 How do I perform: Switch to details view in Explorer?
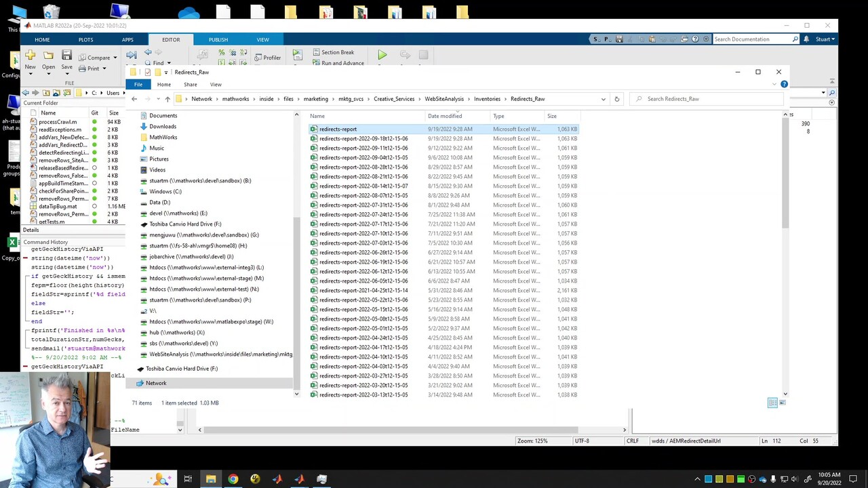(772, 403)
